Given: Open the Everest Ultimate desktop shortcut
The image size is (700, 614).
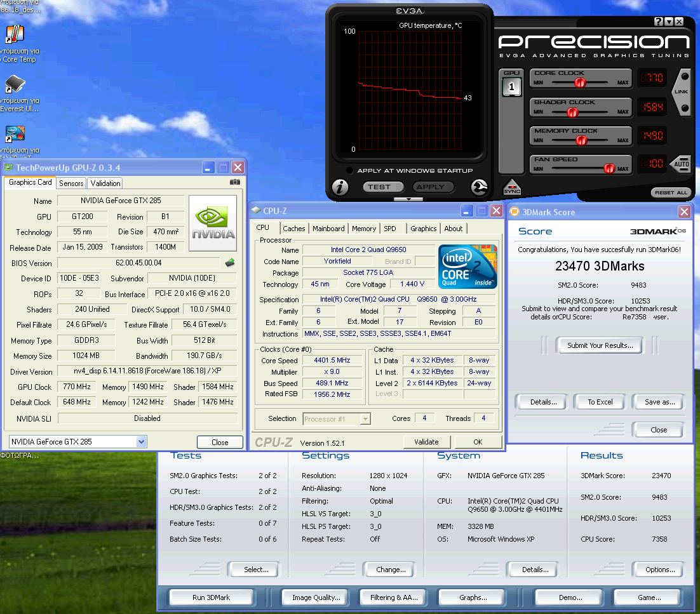Looking at the screenshot, I should [x=14, y=84].
